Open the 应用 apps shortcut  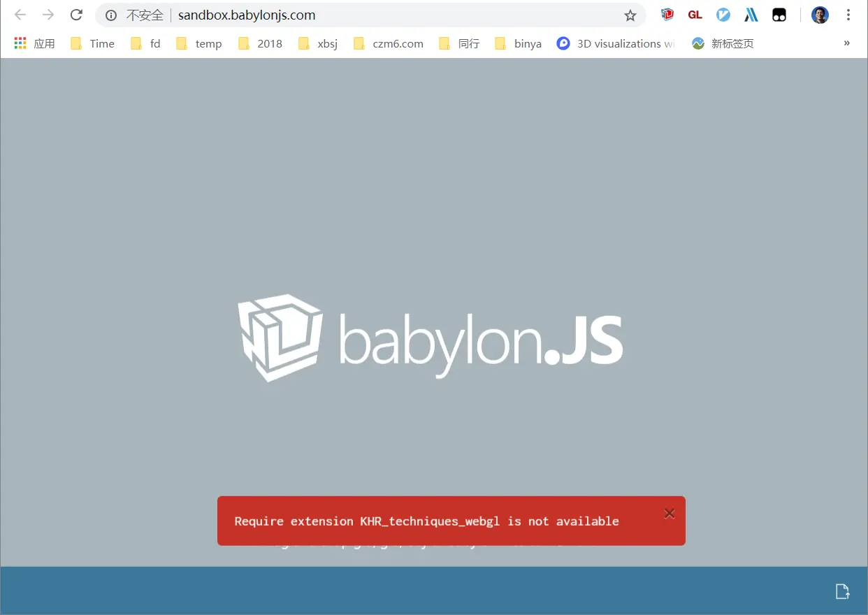(34, 43)
